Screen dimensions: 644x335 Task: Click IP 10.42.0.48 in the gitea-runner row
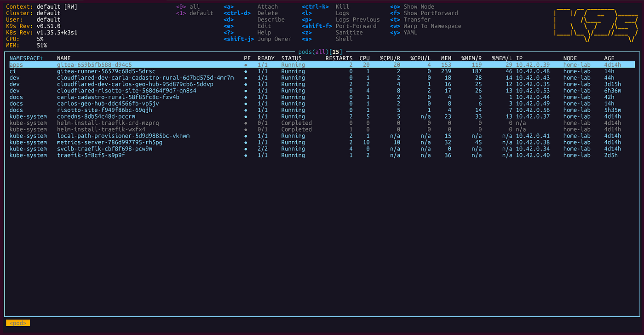coord(533,71)
